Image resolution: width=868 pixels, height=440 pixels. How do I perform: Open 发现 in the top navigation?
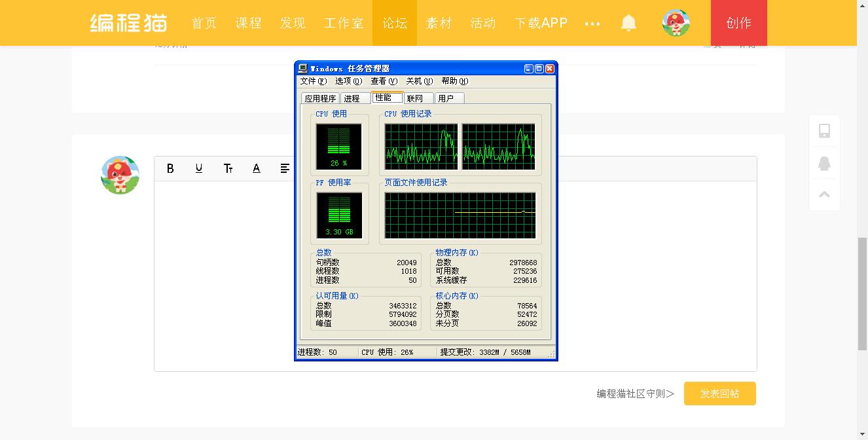(x=293, y=23)
